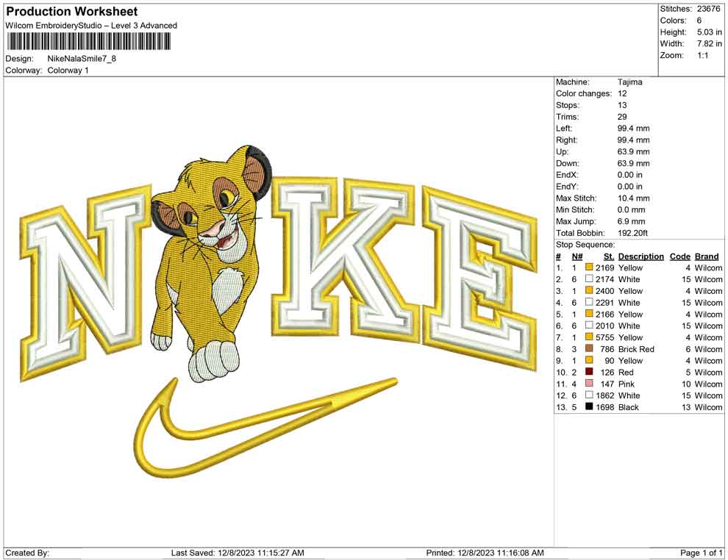
Task: Click the Code column header
Action: (679, 256)
